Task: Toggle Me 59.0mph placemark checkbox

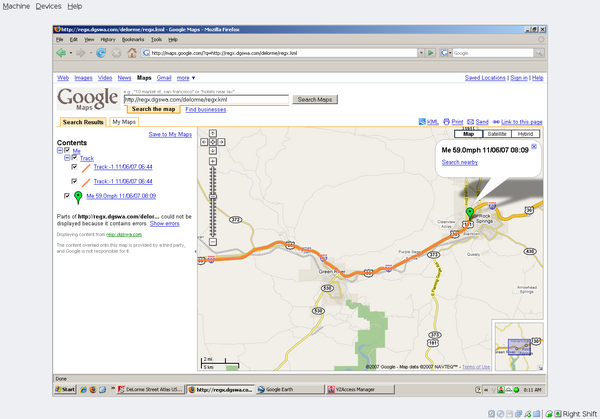Action: [67, 196]
